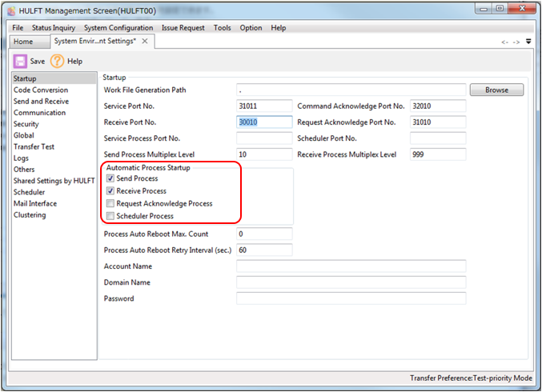Click the Help question mark icon

point(58,61)
